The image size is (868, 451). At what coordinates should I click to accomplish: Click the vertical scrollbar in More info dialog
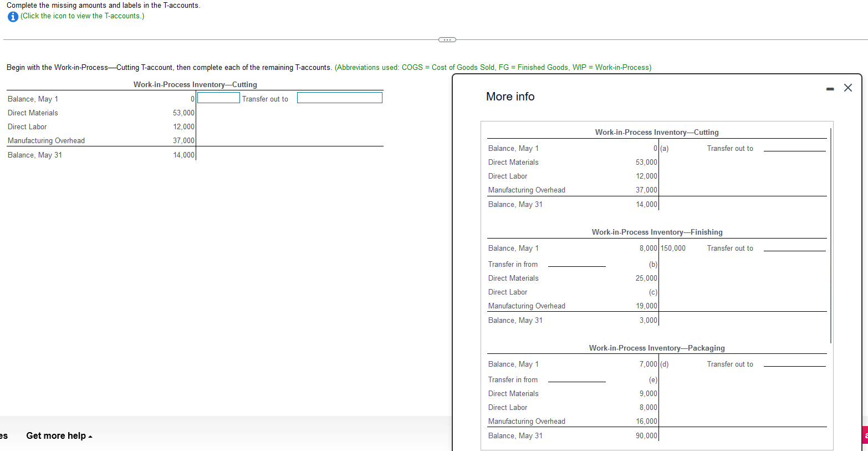(x=830, y=236)
